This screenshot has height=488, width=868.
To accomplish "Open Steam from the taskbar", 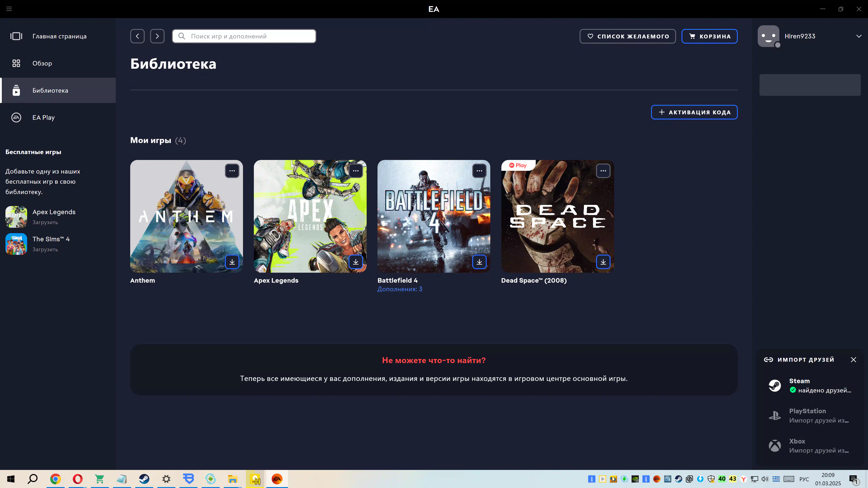I will coord(144,479).
